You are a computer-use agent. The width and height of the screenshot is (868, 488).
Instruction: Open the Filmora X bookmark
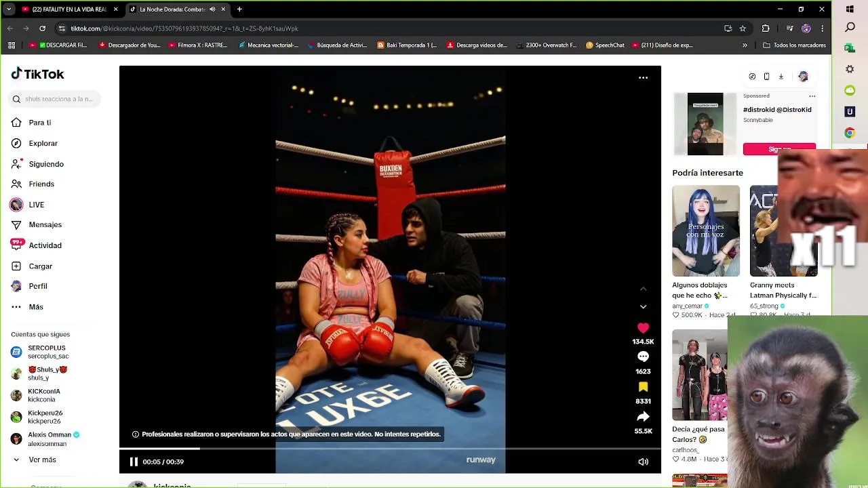(198, 45)
